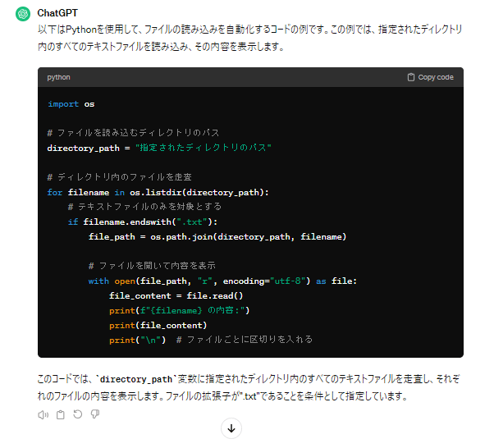This screenshot has width=494, height=448.
Task: Click the 'print(file_content)' line
Action: click(158, 326)
